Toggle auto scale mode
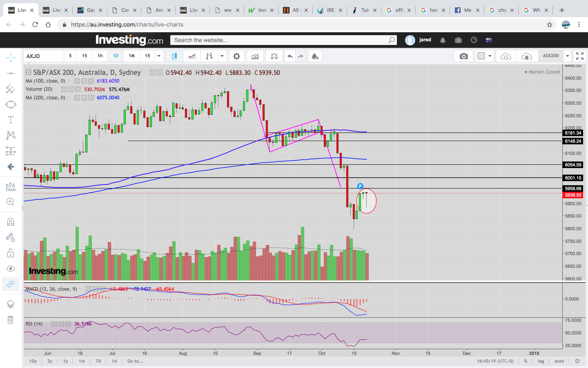 point(559,361)
